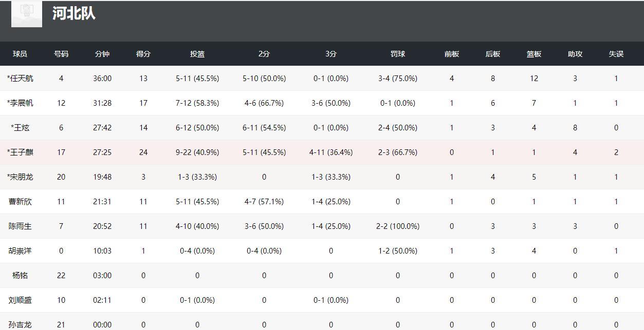Click player name 刘顺盛
Viewport: 644px width, 330px height.
(x=20, y=300)
